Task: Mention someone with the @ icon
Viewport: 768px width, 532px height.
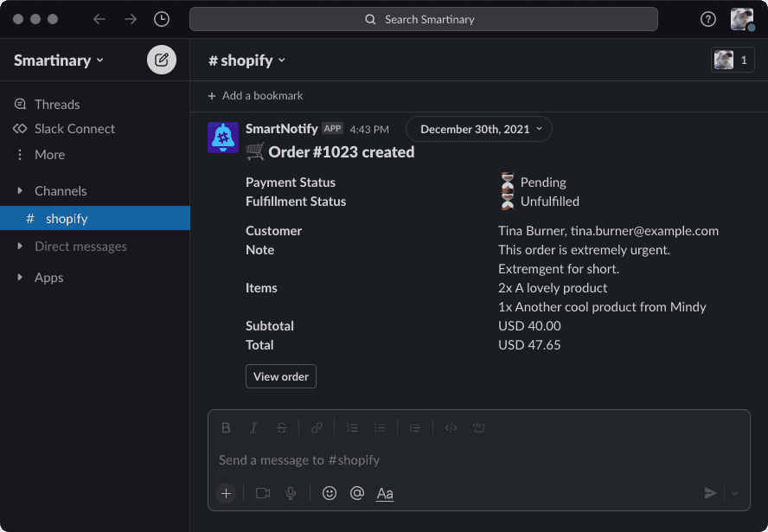Action: 357,493
